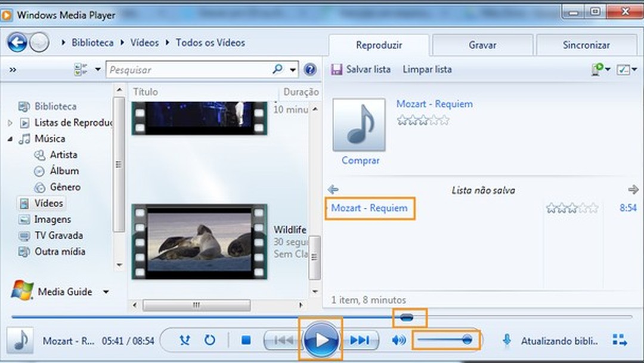The height and width of the screenshot is (363, 644).
Task: Open the search options dropdown arrow
Action: [293, 69]
